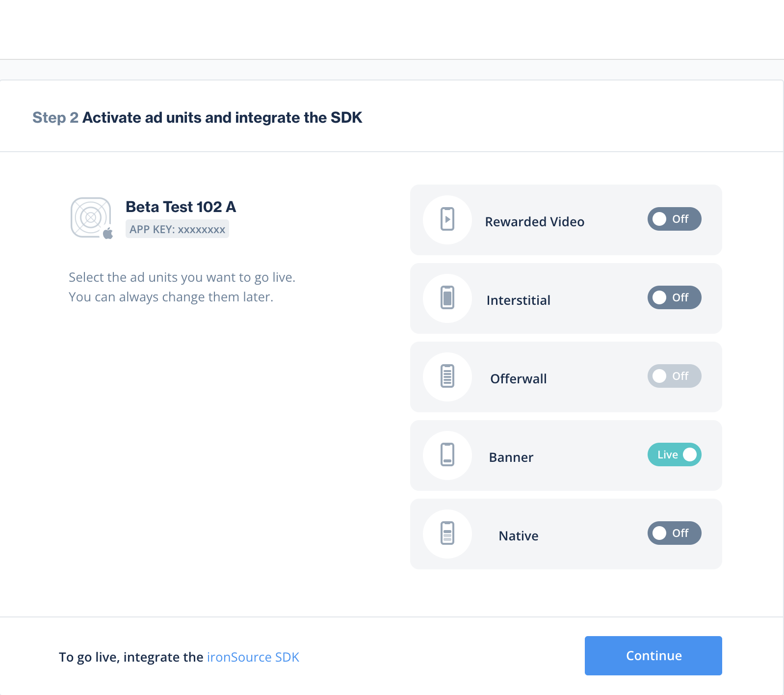
Task: Switch the Offerwall toggle on
Action: click(x=674, y=376)
